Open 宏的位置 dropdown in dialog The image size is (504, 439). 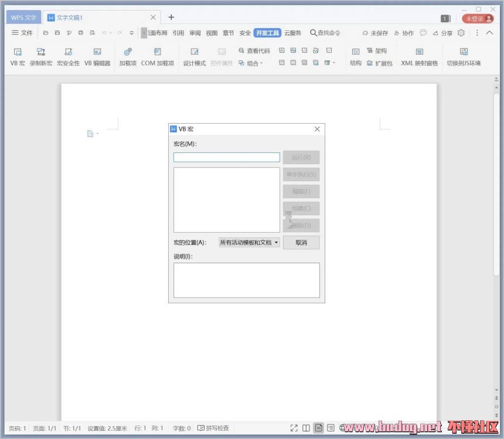tap(249, 242)
